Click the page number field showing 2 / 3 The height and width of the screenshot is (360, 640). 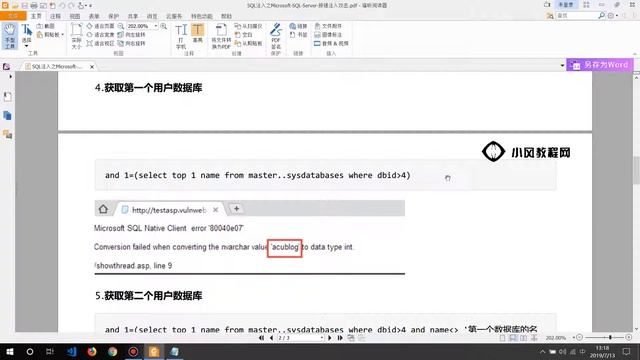tap(300, 338)
